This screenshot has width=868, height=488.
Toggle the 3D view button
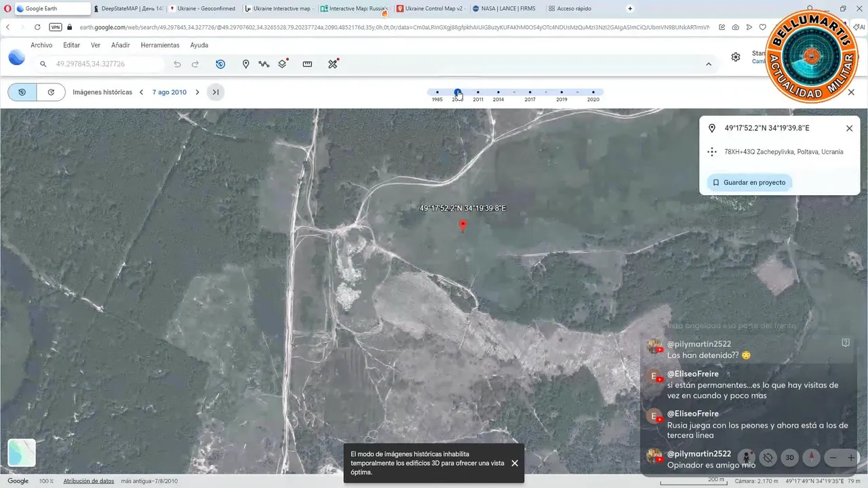(790, 457)
